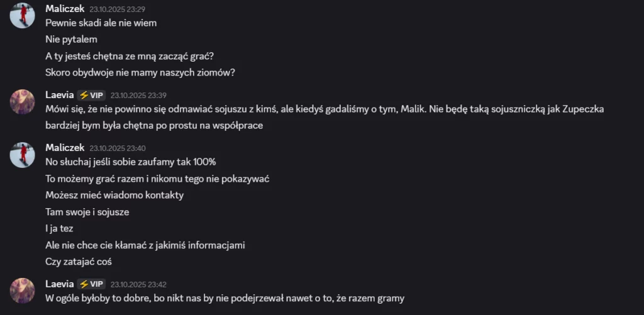Viewport: 644px width, 315px height.
Task: Select the message "Skoro obydwoje nie mamy naszych ziomów?"
Action: tap(140, 72)
